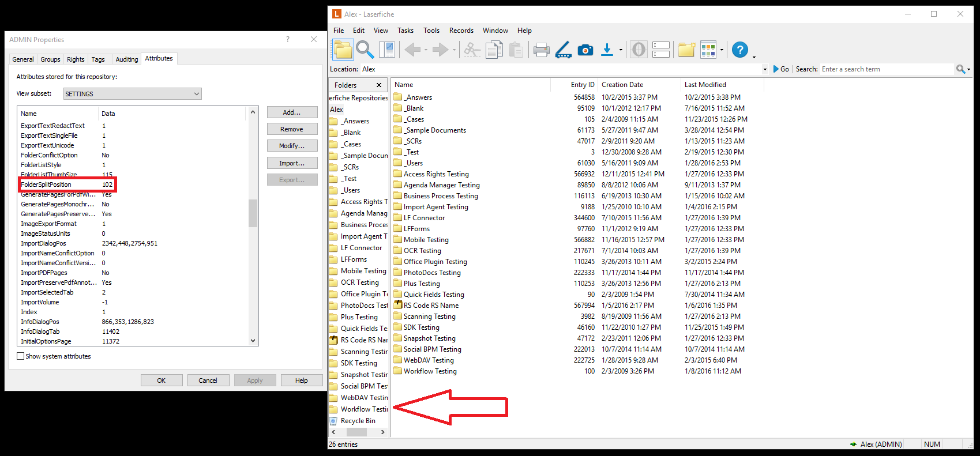Toggle Show system attributes checkbox
Viewport: 980px width, 456px height.
[21, 356]
